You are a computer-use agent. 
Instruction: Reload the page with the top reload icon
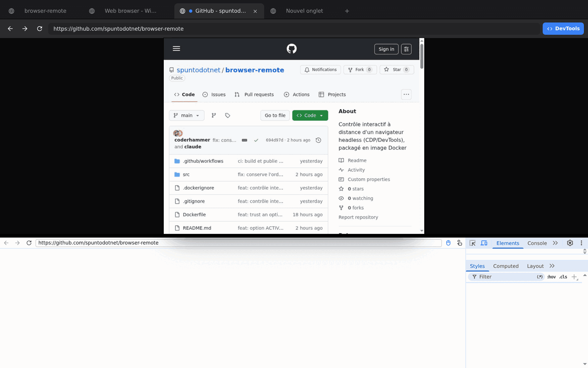(x=40, y=29)
